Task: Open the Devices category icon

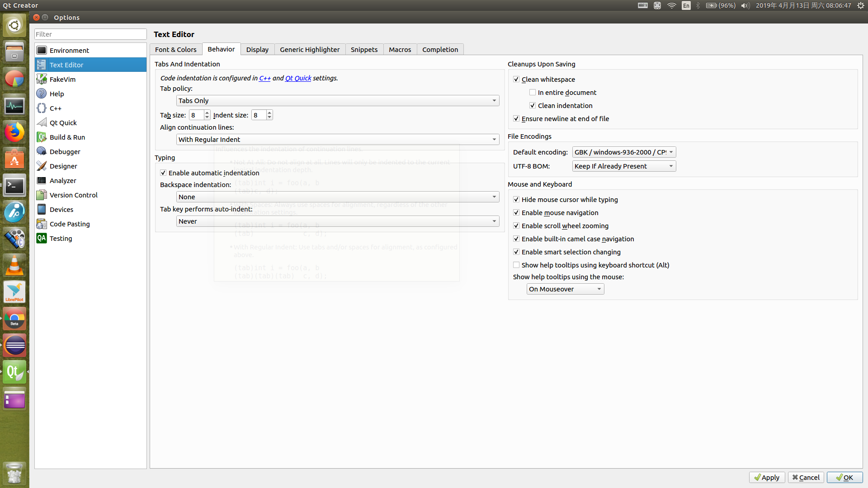Action: tap(42, 209)
